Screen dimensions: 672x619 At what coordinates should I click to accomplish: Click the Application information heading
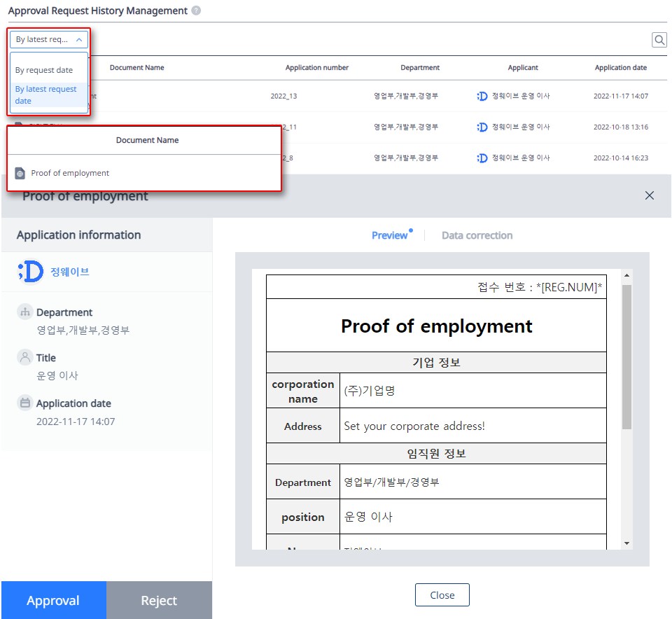(x=79, y=235)
